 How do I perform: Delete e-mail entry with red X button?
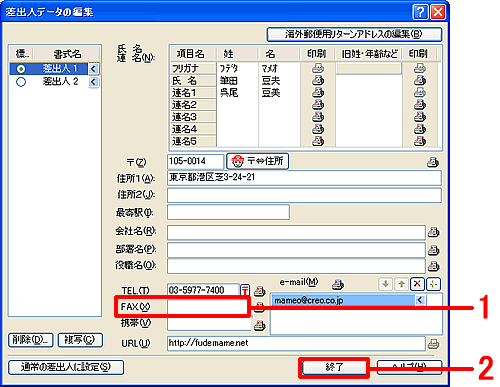(417, 284)
